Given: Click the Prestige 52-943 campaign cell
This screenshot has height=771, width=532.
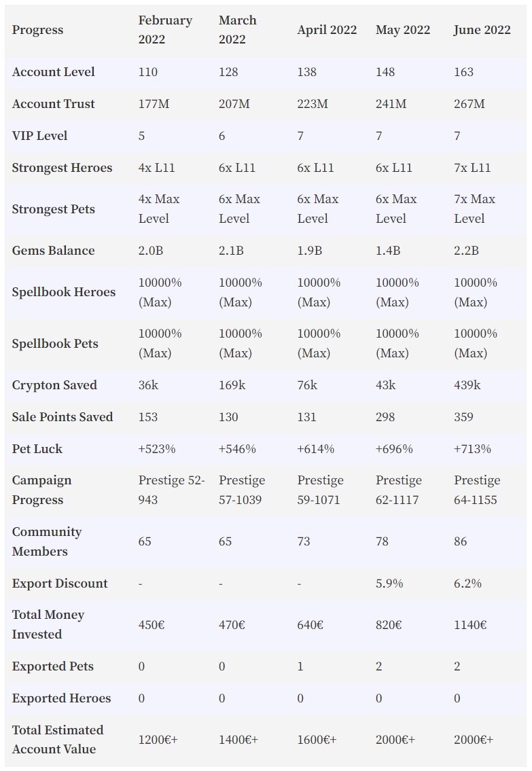Looking at the screenshot, I should tap(172, 490).
